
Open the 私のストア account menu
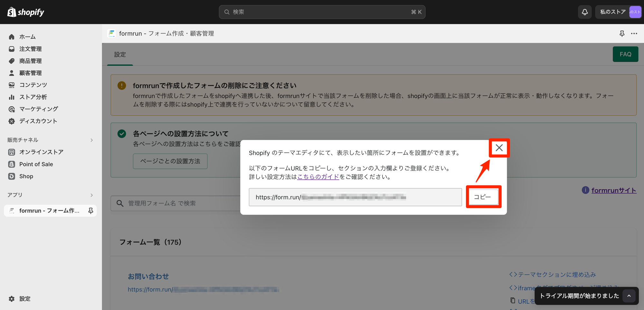coord(618,12)
